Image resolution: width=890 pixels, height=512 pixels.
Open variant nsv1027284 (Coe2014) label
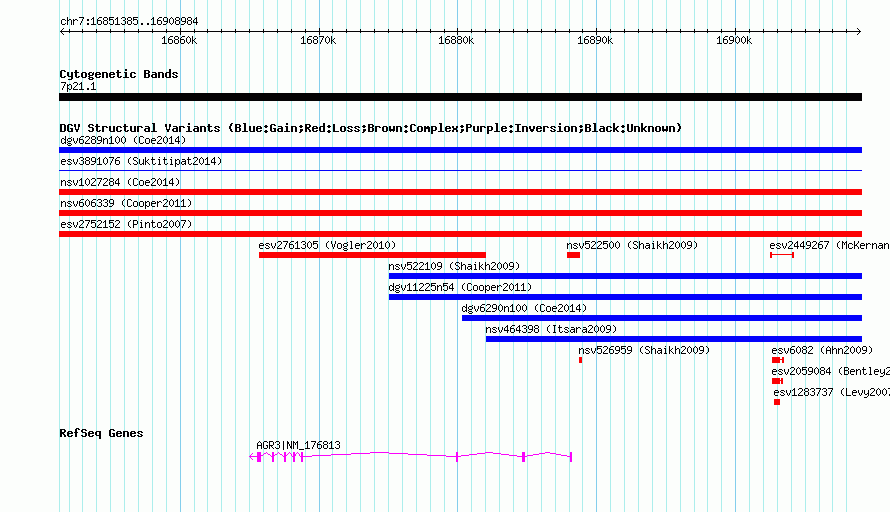coord(120,182)
